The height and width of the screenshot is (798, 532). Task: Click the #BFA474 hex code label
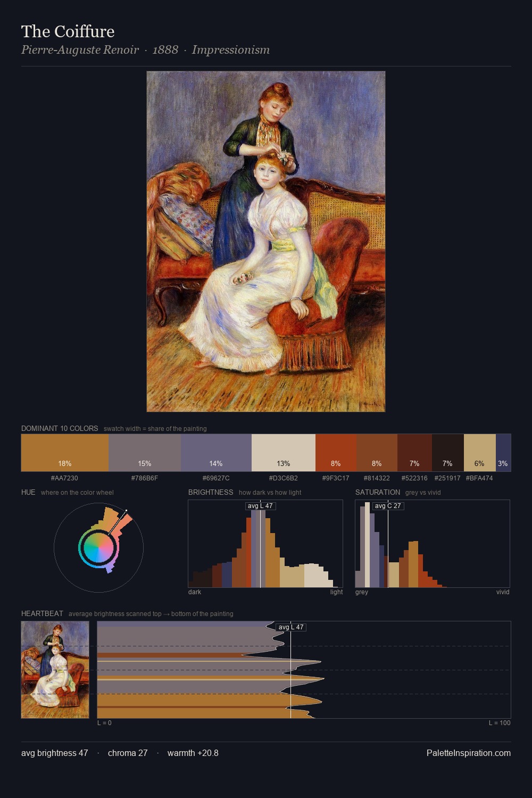click(479, 478)
